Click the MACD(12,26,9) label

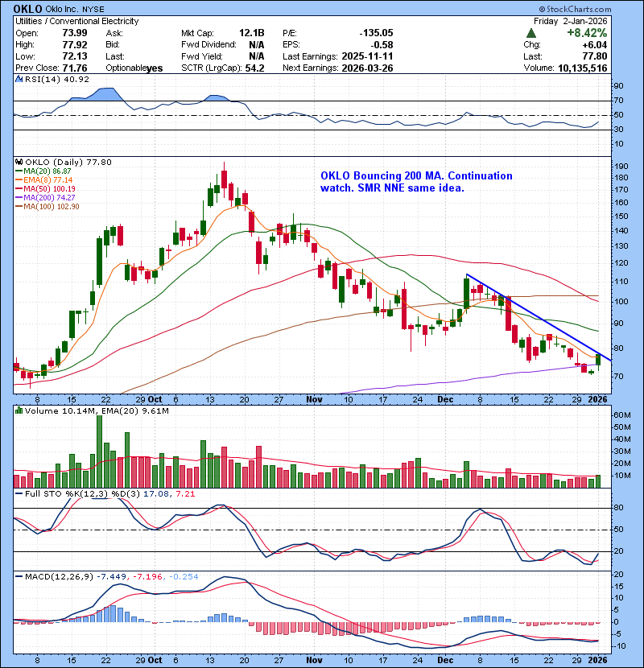click(x=59, y=576)
